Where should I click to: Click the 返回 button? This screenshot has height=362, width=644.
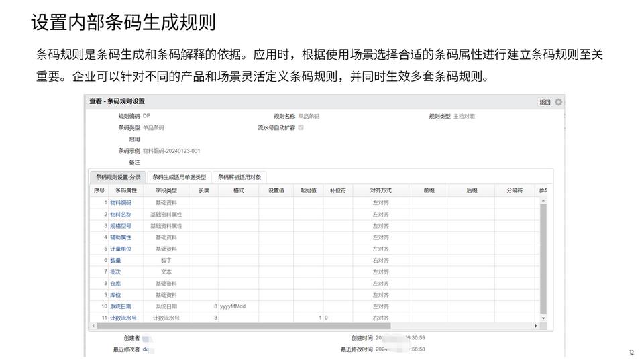tap(545, 102)
